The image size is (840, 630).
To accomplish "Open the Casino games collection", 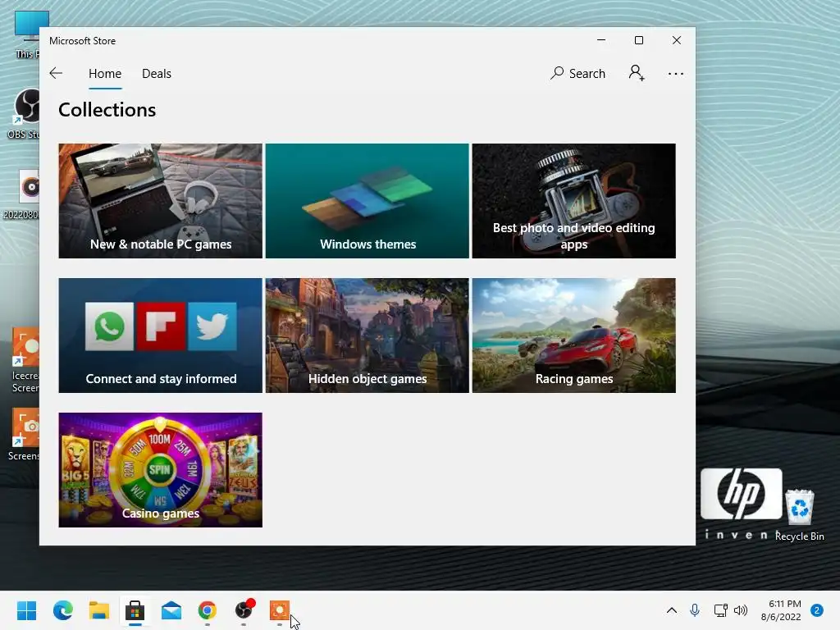I will point(160,470).
